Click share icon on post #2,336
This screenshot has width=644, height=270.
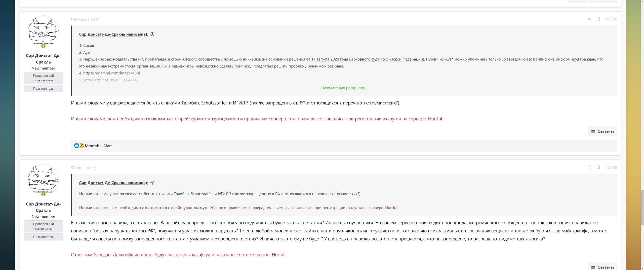[x=589, y=167]
